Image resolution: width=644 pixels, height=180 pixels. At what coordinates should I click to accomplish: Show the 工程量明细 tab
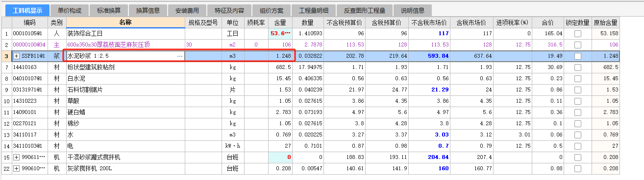[x=313, y=10]
